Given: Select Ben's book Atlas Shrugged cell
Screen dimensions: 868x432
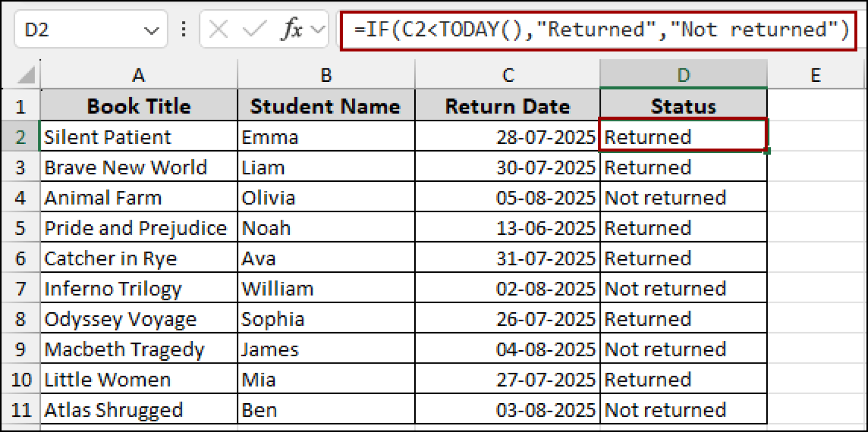Looking at the screenshot, I should [x=138, y=409].
